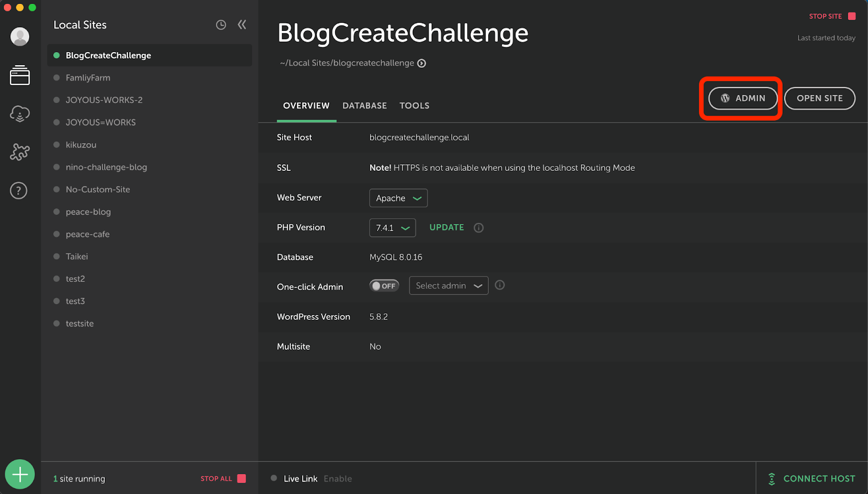
Task: Click the Connect Host button label
Action: pyautogui.click(x=819, y=479)
